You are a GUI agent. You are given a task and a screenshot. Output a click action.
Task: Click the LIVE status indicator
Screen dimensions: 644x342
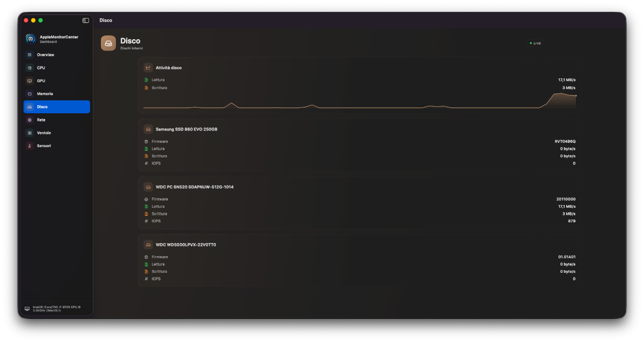click(x=535, y=43)
